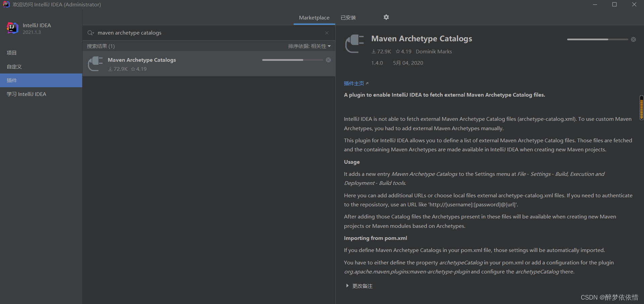Click the install progress bar in results row
This screenshot has width=644, height=304.
click(293, 60)
